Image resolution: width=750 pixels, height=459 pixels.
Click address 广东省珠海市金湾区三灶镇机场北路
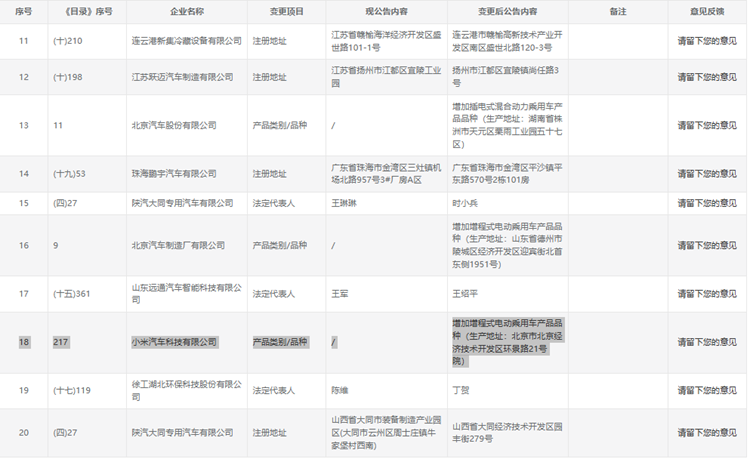coord(386,174)
